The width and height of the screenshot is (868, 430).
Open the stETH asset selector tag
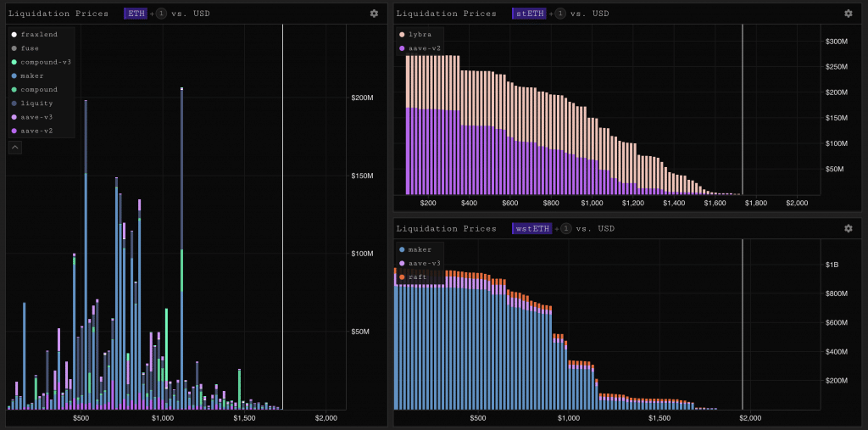click(x=529, y=14)
